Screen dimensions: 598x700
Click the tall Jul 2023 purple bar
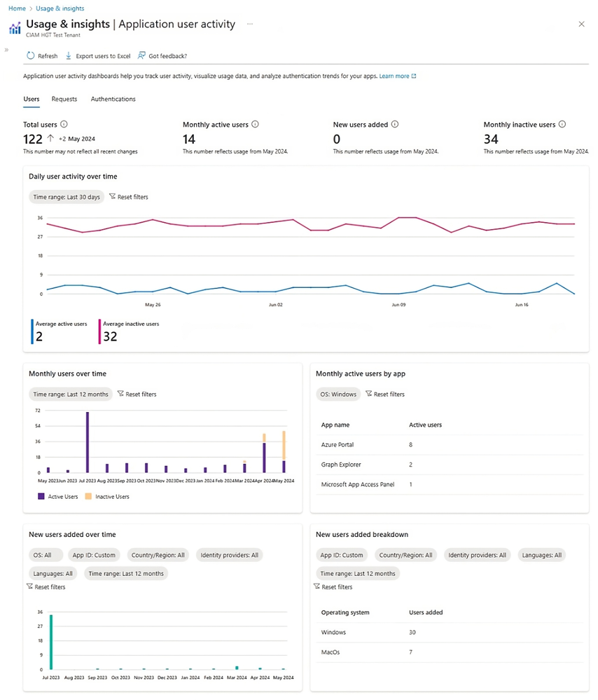click(88, 442)
